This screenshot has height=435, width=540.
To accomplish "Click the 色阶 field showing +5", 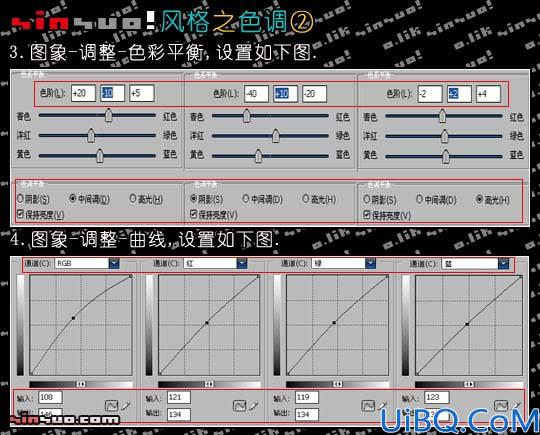I will coord(142,93).
